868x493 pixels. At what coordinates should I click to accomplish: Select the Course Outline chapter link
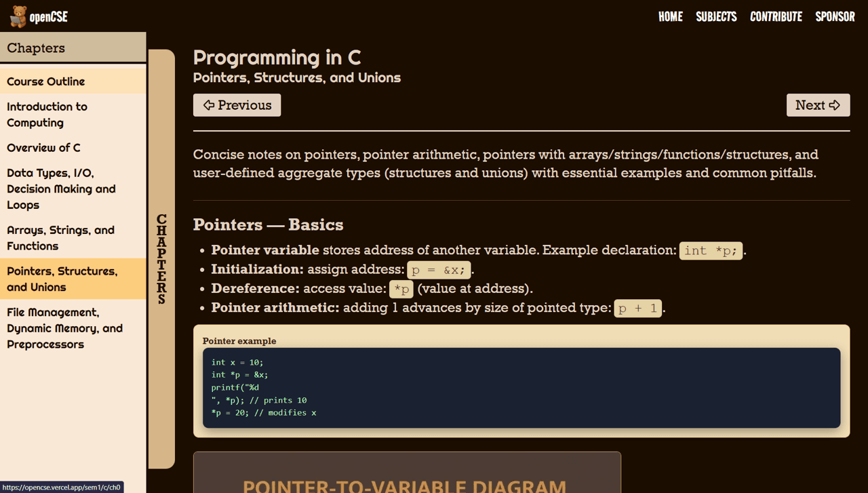click(45, 81)
